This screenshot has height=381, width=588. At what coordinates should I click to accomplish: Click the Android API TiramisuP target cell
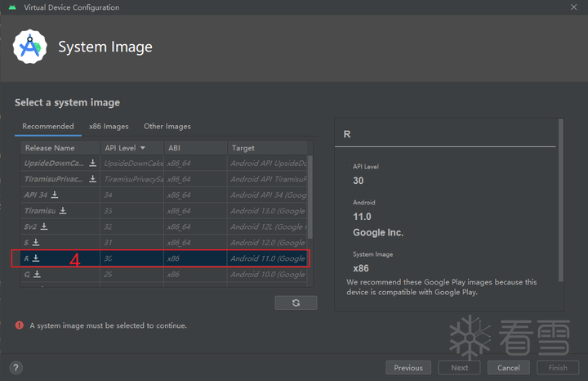click(x=268, y=179)
